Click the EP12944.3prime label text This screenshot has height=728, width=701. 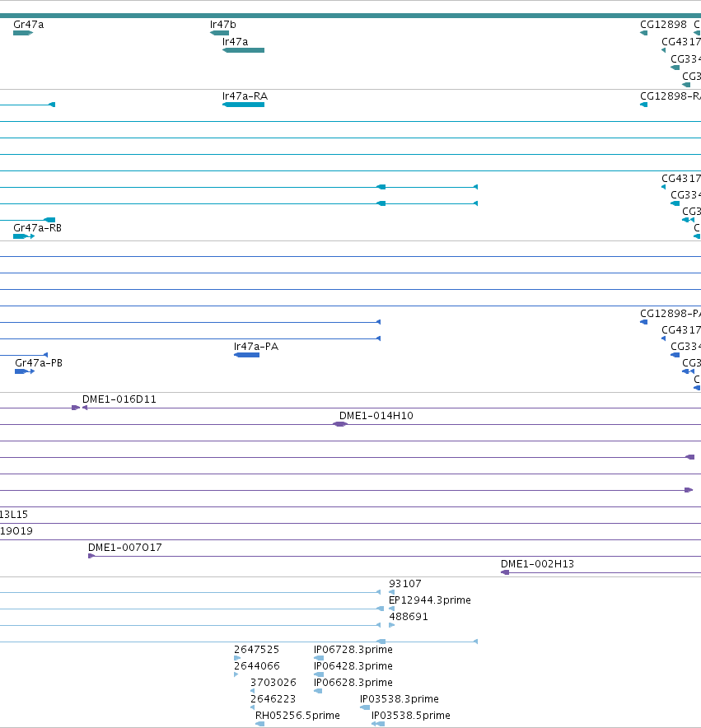click(x=430, y=600)
